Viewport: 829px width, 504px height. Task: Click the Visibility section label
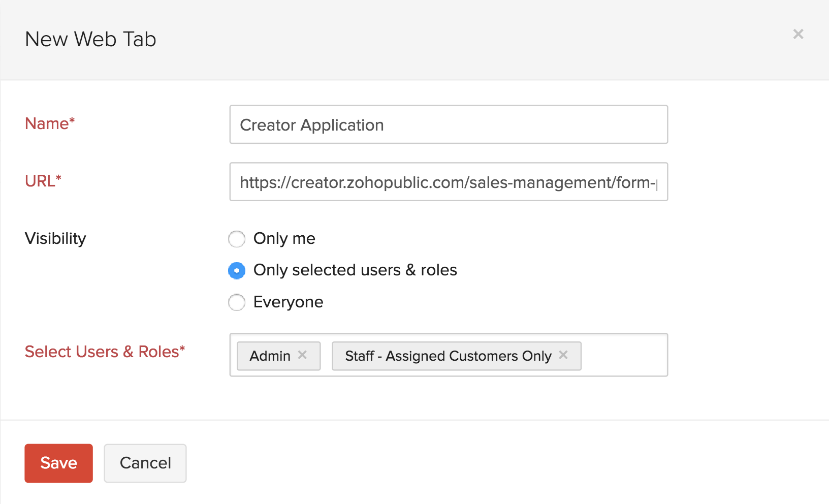(x=55, y=238)
